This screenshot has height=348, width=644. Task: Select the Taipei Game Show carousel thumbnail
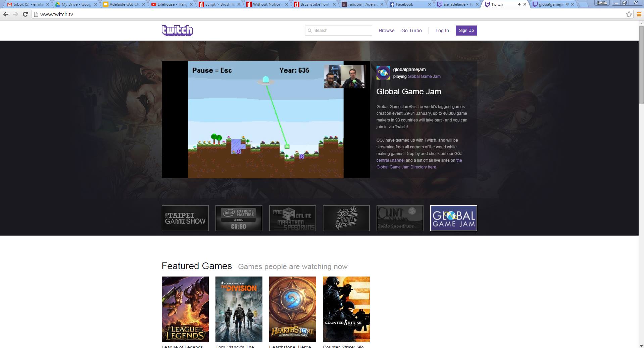(x=185, y=218)
